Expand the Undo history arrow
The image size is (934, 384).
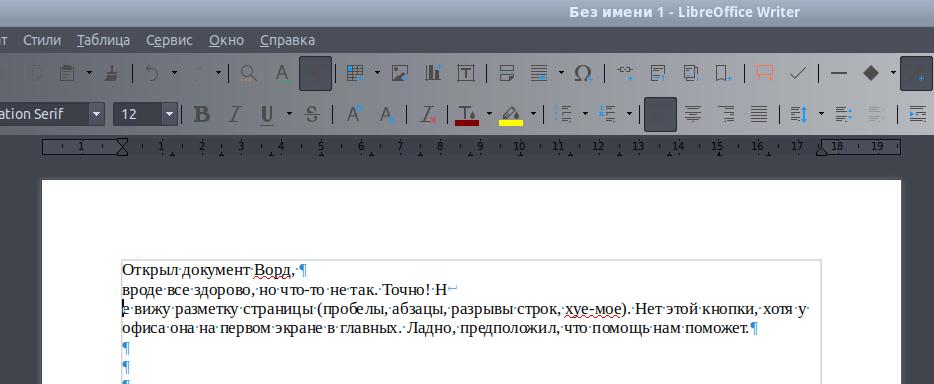(x=175, y=73)
